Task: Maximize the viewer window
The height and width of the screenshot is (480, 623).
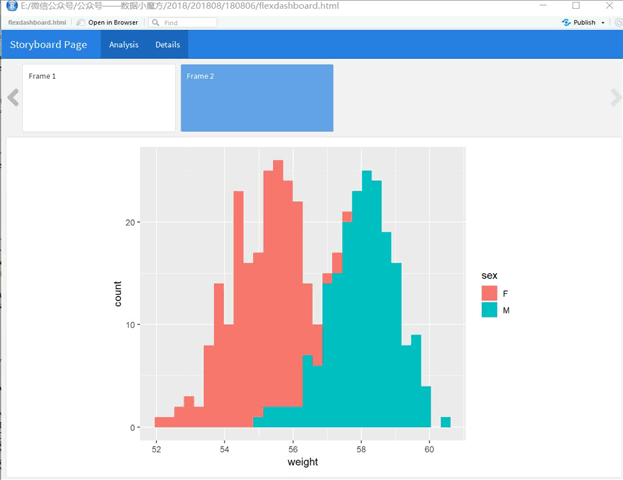Action: 576,6
